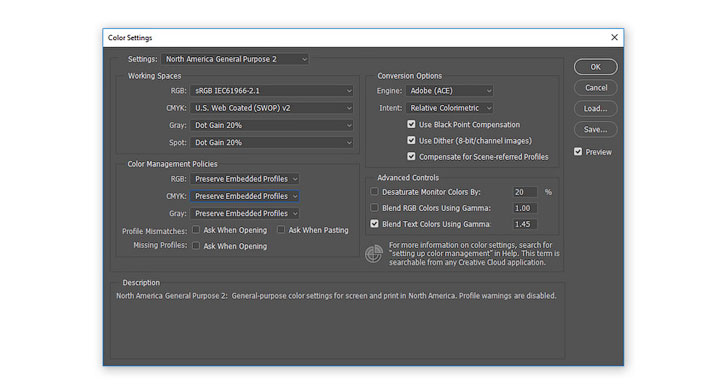Toggle Use Dither checkbox
The height and width of the screenshot is (391, 725).
411,140
